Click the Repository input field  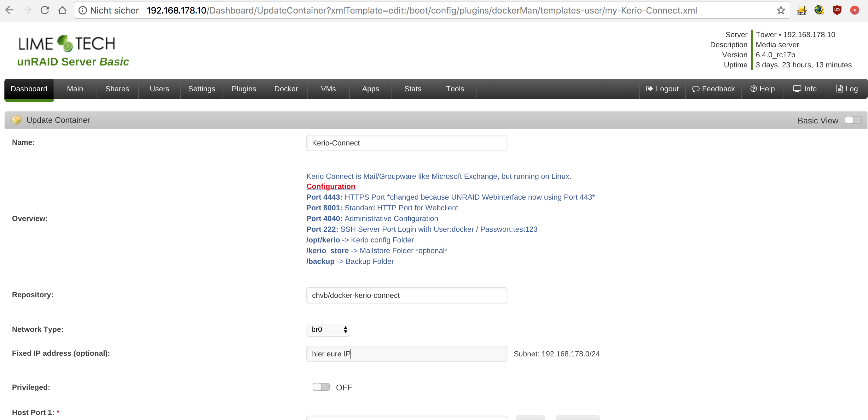click(407, 295)
